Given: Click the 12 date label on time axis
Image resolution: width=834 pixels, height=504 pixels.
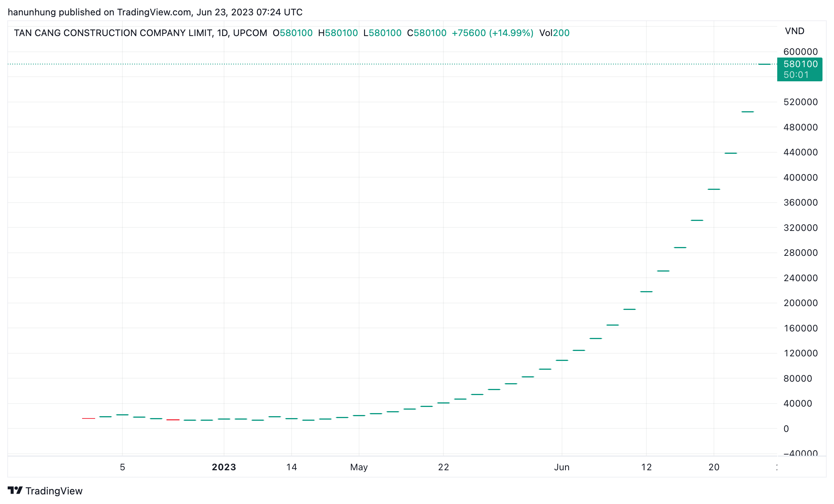Looking at the screenshot, I should [x=646, y=467].
